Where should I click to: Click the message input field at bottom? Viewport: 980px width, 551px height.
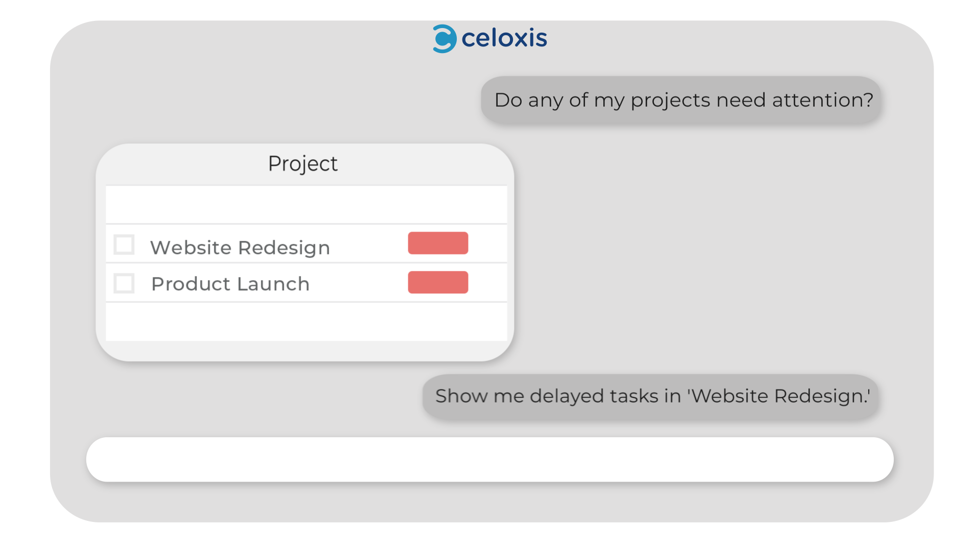tap(489, 459)
